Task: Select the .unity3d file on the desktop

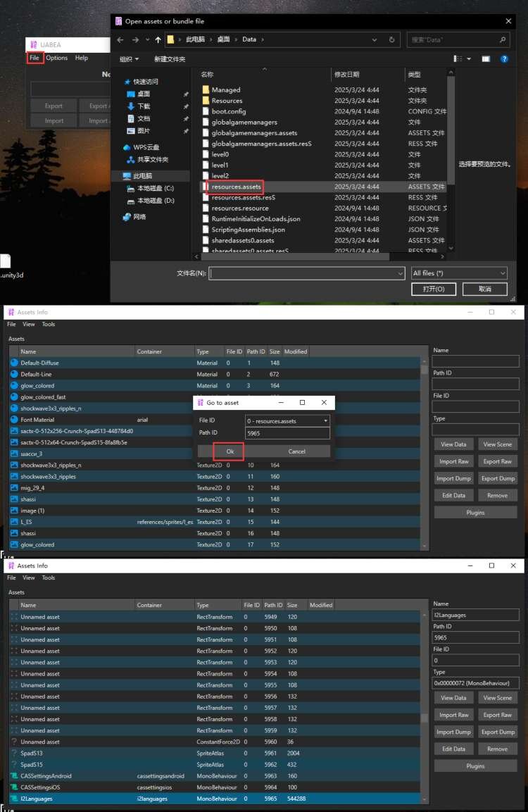Action: (x=7, y=266)
